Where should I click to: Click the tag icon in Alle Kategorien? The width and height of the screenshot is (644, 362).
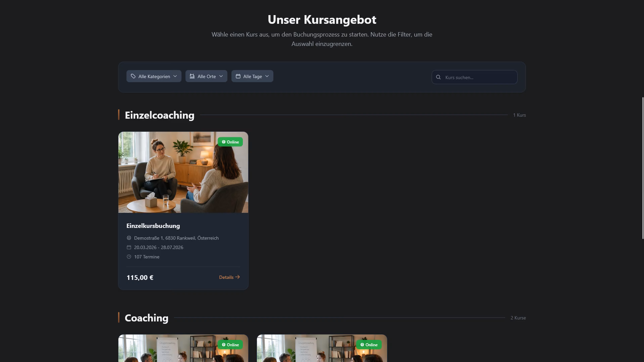click(x=133, y=76)
